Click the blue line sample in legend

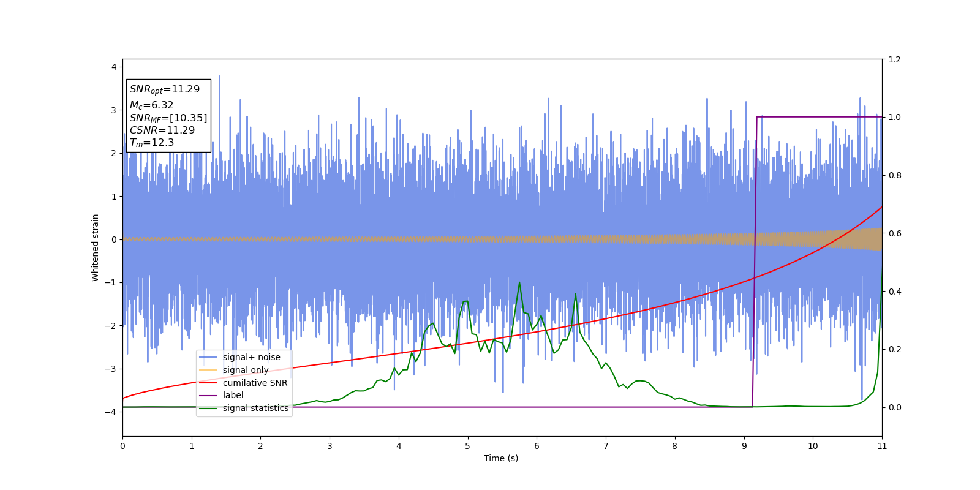point(208,358)
